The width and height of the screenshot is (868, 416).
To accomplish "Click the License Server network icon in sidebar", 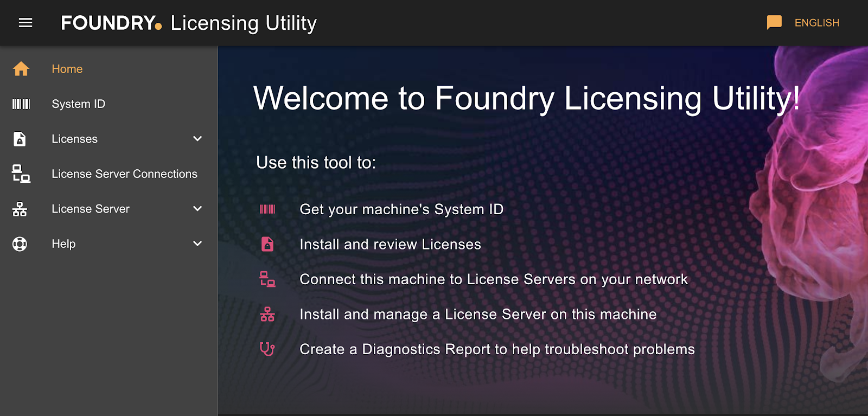I will 20,209.
